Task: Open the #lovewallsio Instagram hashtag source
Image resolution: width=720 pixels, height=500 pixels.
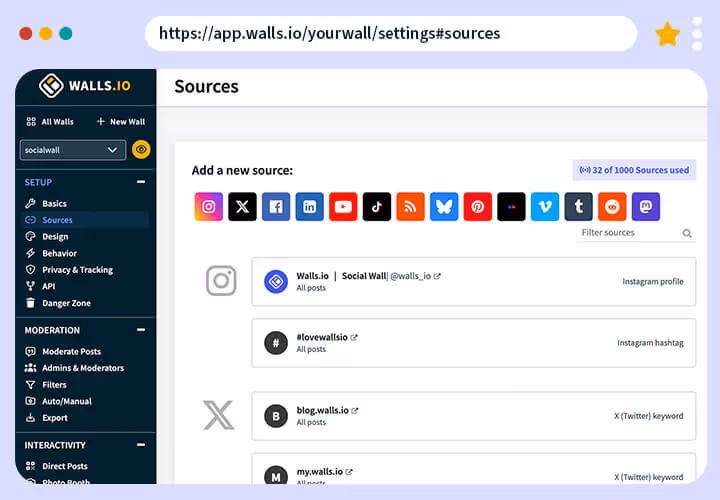Action: 473,343
